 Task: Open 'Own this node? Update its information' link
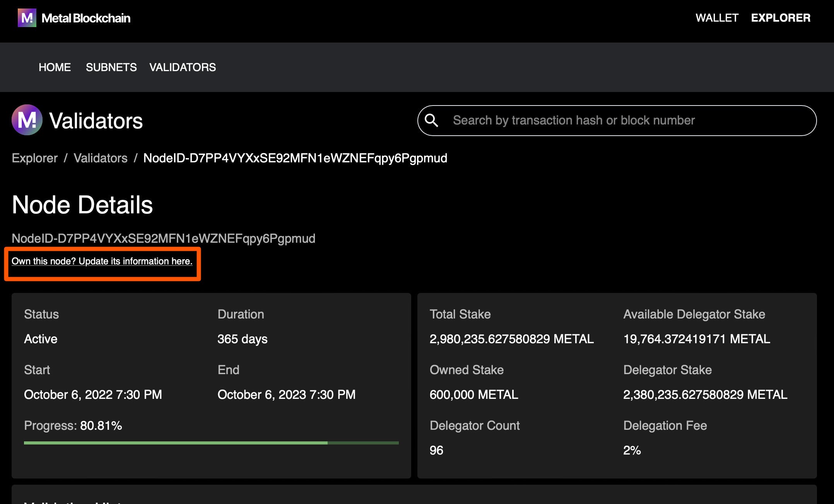tap(102, 261)
